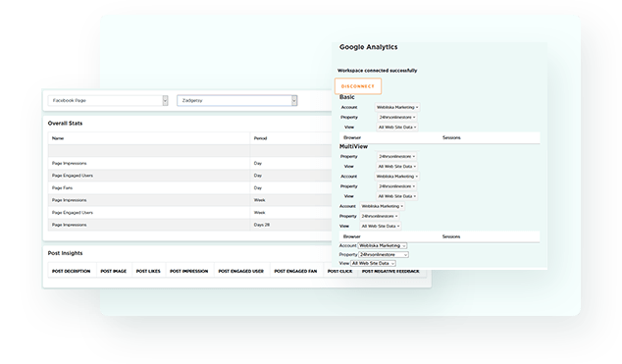Open the bottom Account dropdown
622x364 pixels.
383,246
